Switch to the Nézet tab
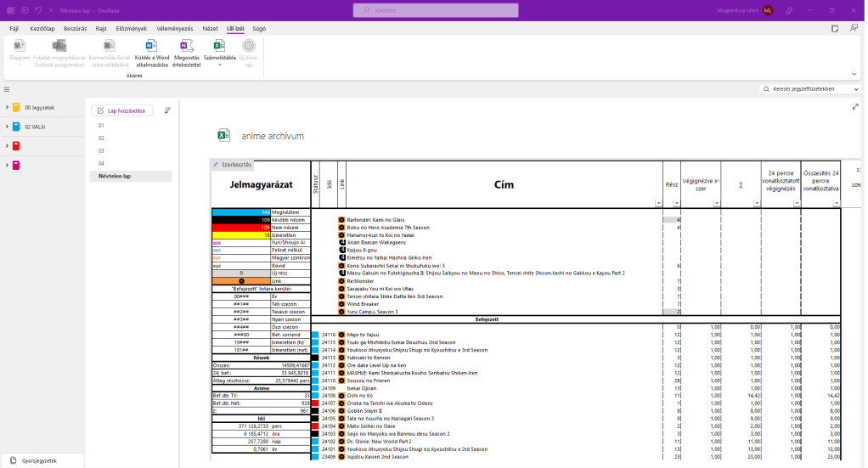This screenshot has width=868, height=468. (212, 28)
